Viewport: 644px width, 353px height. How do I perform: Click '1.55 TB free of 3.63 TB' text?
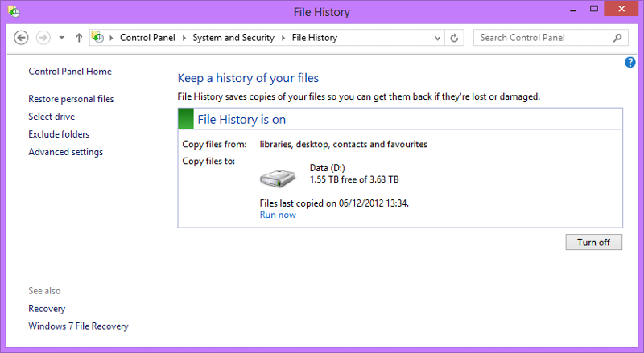(x=354, y=179)
